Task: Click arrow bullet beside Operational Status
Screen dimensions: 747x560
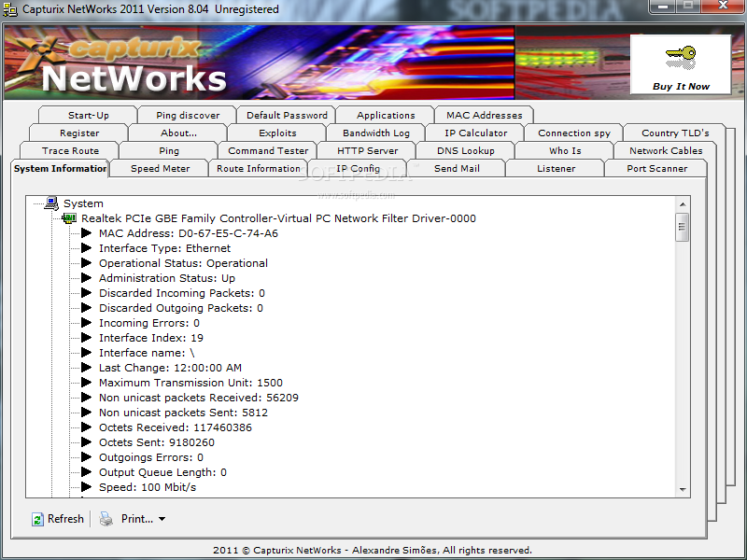Action: 86,263
